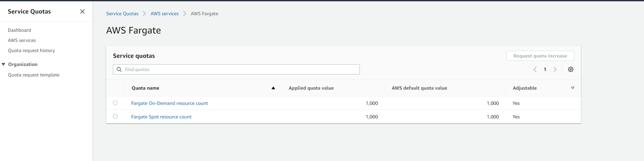Select Fargate Spot resource count radio
Image resolution: width=644 pixels, height=161 pixels.
coord(115,116)
